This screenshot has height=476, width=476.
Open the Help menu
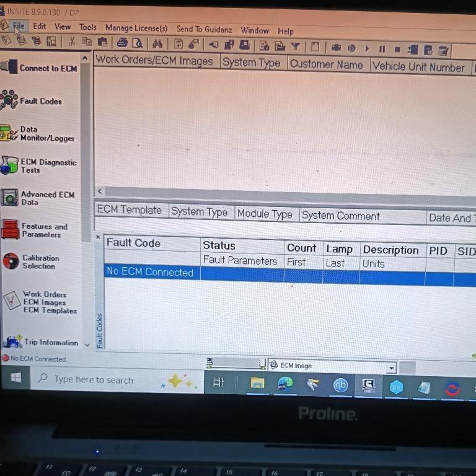coord(285,31)
